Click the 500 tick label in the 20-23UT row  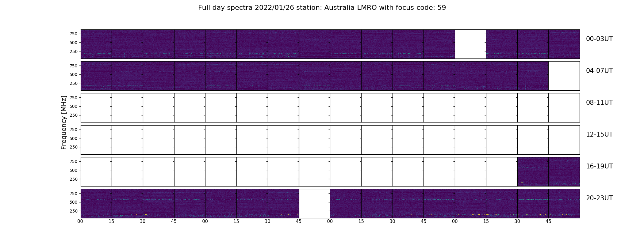click(74, 202)
